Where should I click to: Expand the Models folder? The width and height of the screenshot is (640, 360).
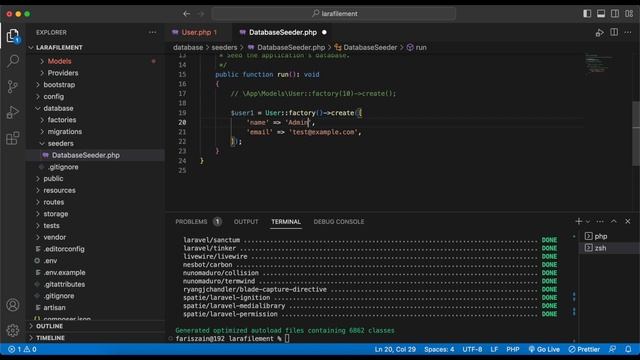[x=96, y=61]
